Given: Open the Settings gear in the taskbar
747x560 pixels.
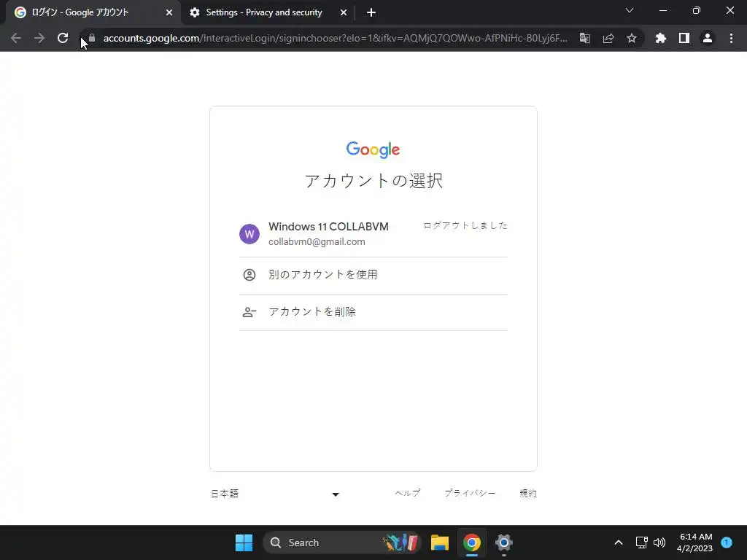Looking at the screenshot, I should [503, 542].
